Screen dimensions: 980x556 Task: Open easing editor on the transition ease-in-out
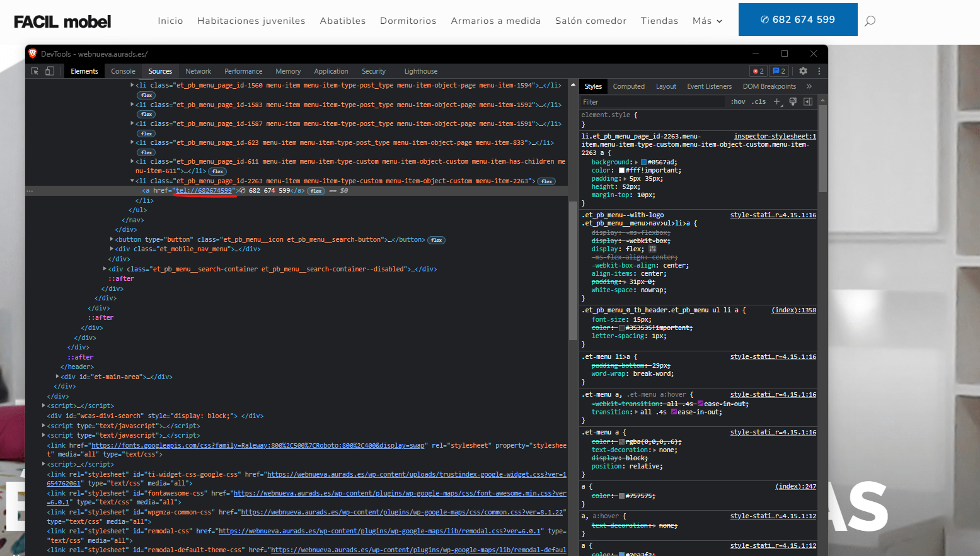[674, 412]
